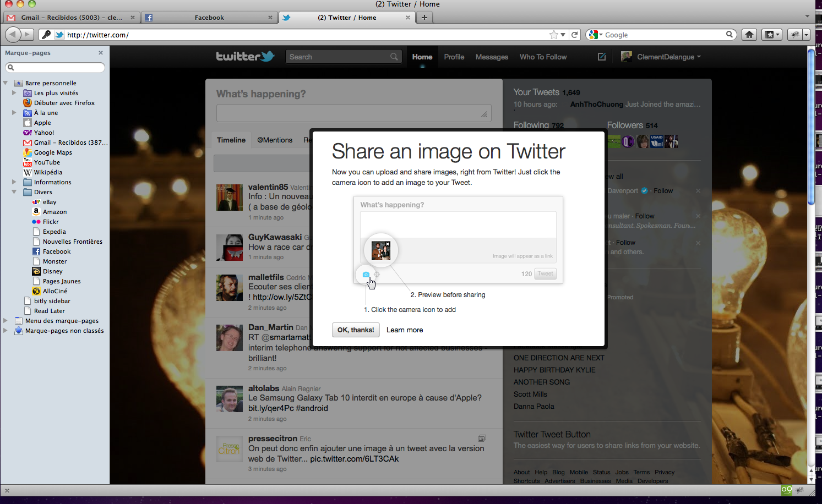Open Messages in Twitter navigation
Image resolution: width=822 pixels, height=504 pixels.
click(x=492, y=57)
